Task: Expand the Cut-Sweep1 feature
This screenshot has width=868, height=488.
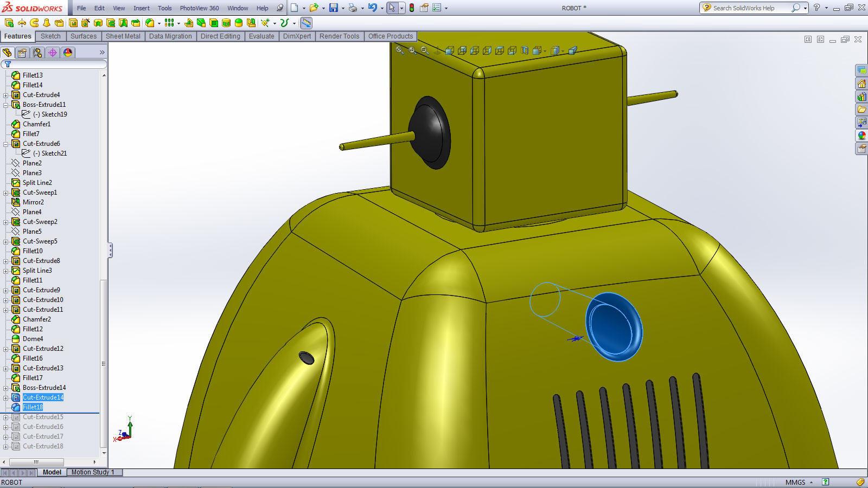Action: pyautogui.click(x=6, y=192)
